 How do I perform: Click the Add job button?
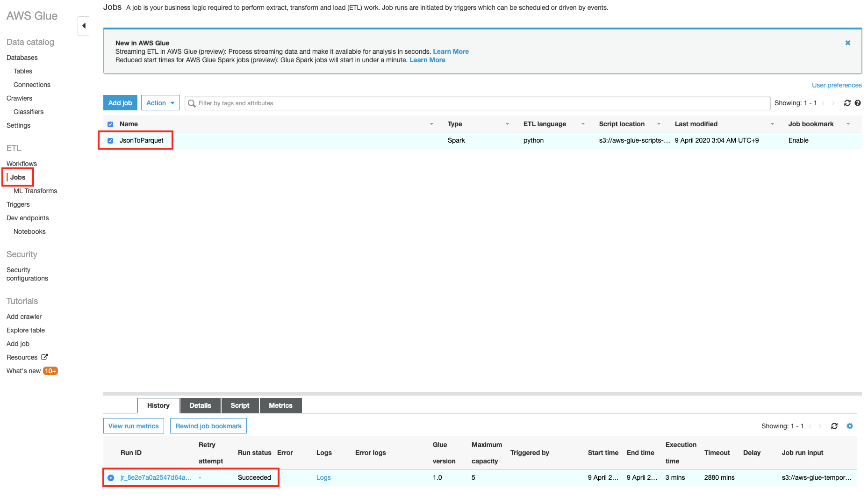pos(120,103)
